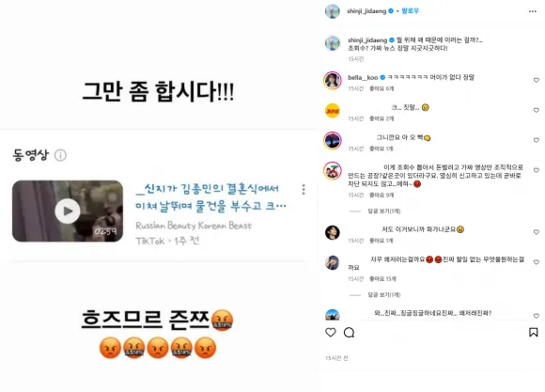Play the TikTok video thumbnail

pos(68,211)
